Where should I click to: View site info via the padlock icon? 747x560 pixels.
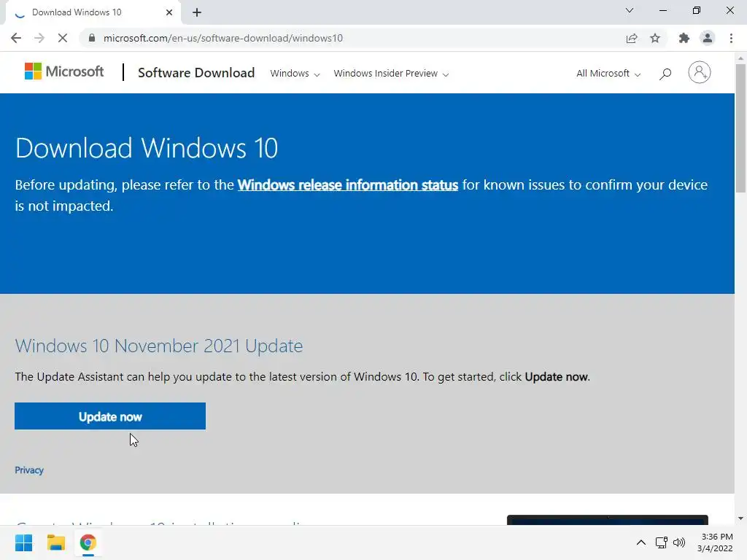pyautogui.click(x=92, y=38)
